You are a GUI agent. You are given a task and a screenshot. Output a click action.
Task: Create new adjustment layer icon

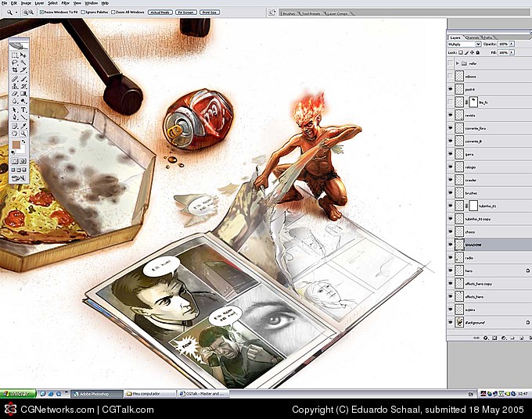click(x=504, y=338)
